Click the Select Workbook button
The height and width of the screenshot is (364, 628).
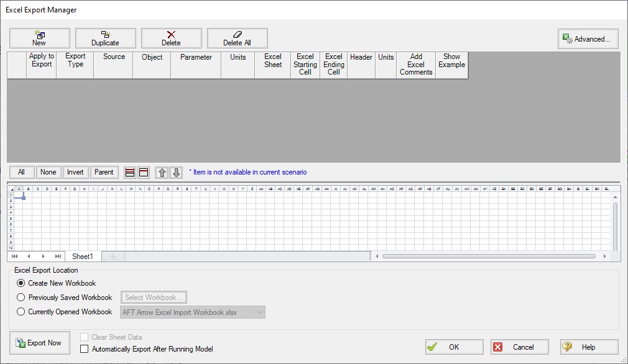point(154,298)
